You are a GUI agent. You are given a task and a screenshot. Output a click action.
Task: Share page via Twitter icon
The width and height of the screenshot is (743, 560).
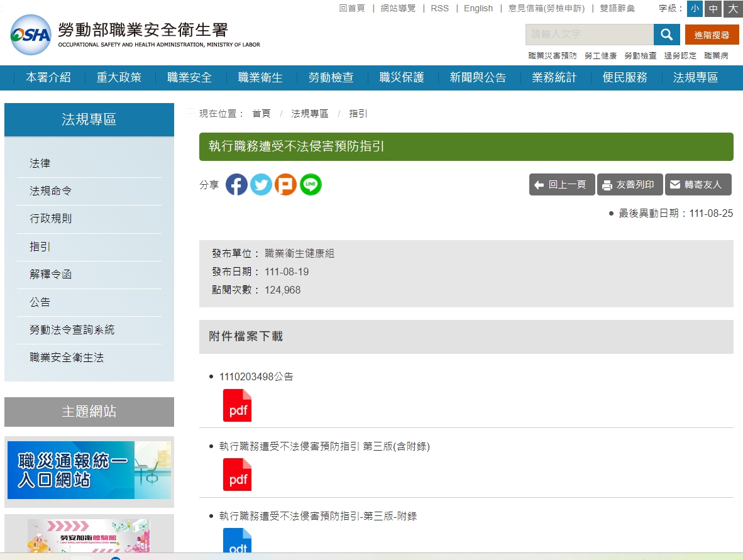pos(261,185)
